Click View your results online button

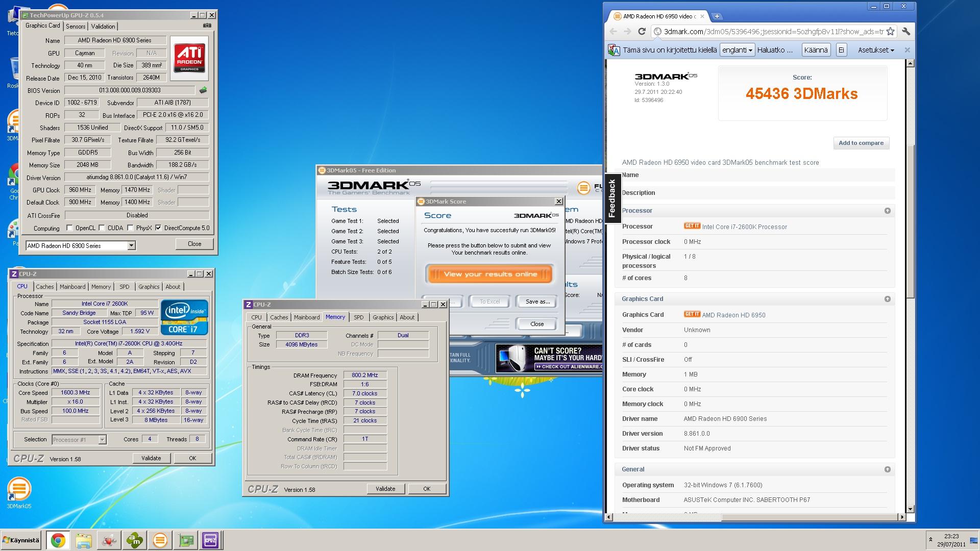[x=490, y=274]
